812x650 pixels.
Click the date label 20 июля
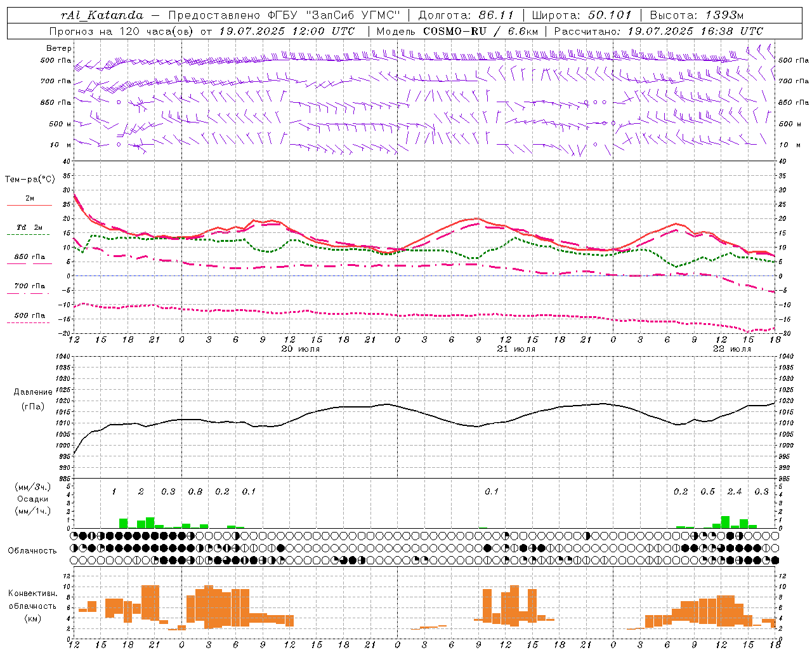pyautogui.click(x=301, y=349)
